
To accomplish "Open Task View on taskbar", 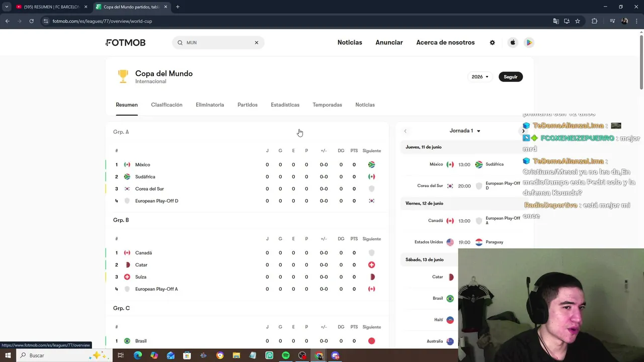I will tap(121, 355).
